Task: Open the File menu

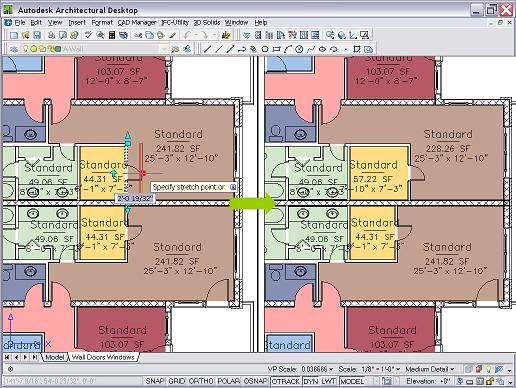Action: (20, 22)
